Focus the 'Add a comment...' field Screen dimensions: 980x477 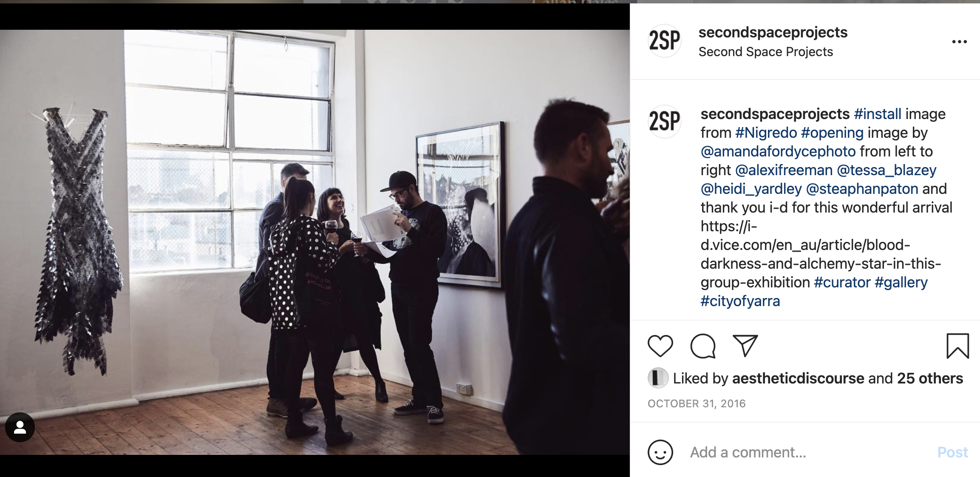pos(807,452)
